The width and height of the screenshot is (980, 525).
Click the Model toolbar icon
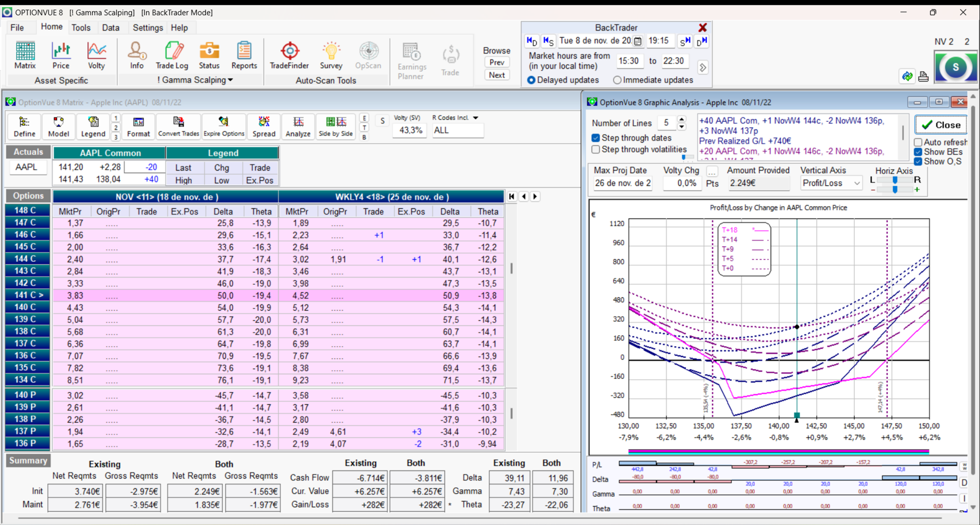[x=58, y=127]
